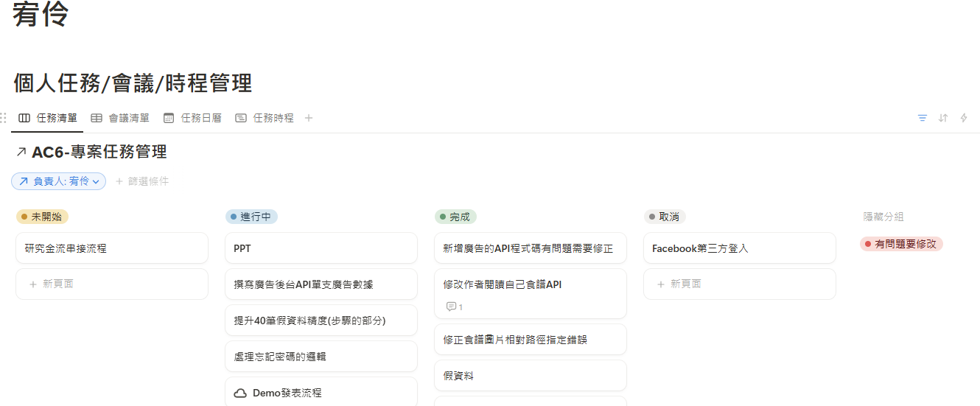The image size is (980, 406).
Task: Click the drag handle beside the view tabs
Action: pyautogui.click(x=4, y=118)
